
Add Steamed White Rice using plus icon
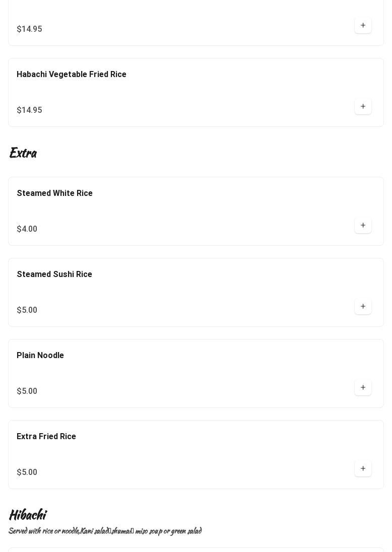coord(363,225)
